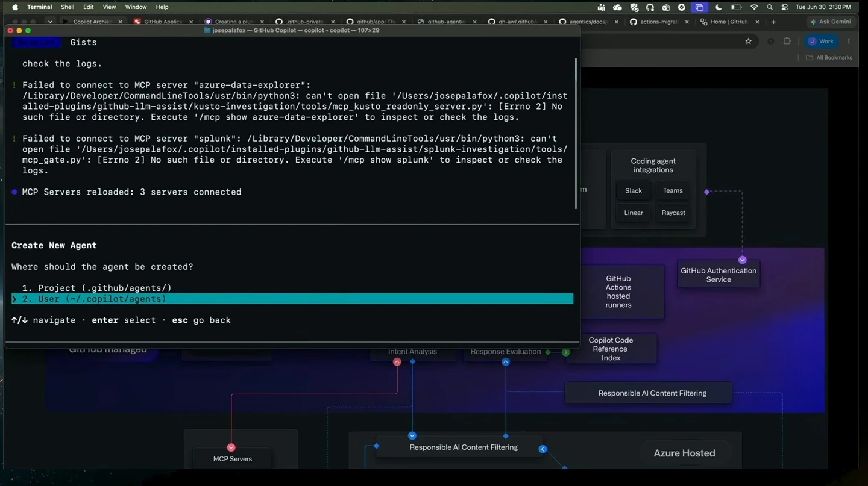This screenshot has height=486, width=868.
Task: Click the Ask Gemini button
Action: 831,22
